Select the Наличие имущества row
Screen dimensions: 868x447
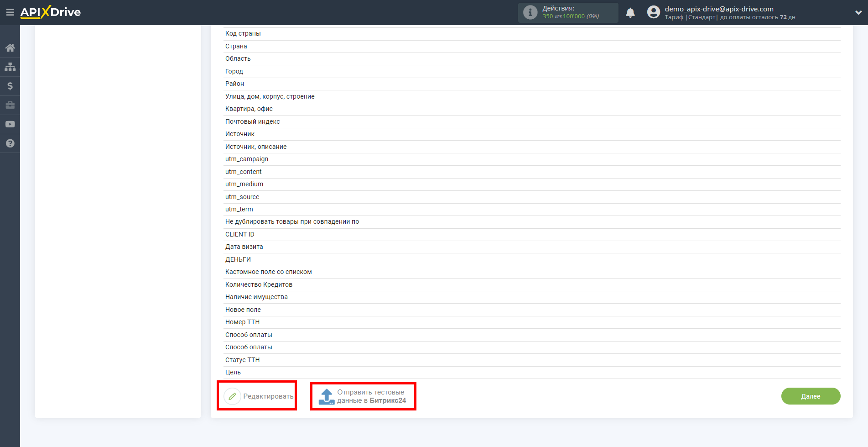pyautogui.click(x=532, y=297)
